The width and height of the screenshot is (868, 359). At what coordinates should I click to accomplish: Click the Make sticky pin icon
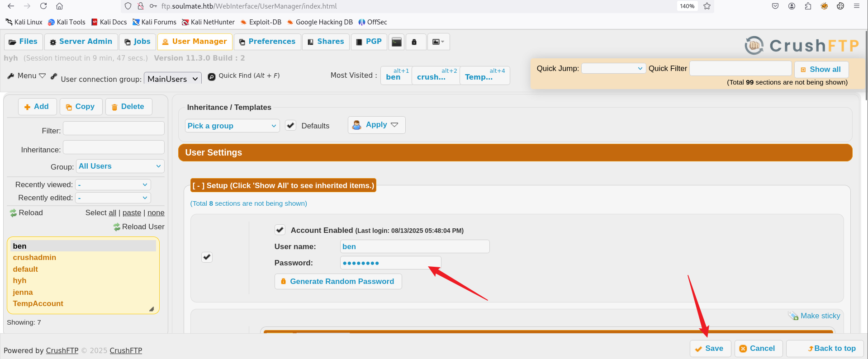tap(793, 316)
